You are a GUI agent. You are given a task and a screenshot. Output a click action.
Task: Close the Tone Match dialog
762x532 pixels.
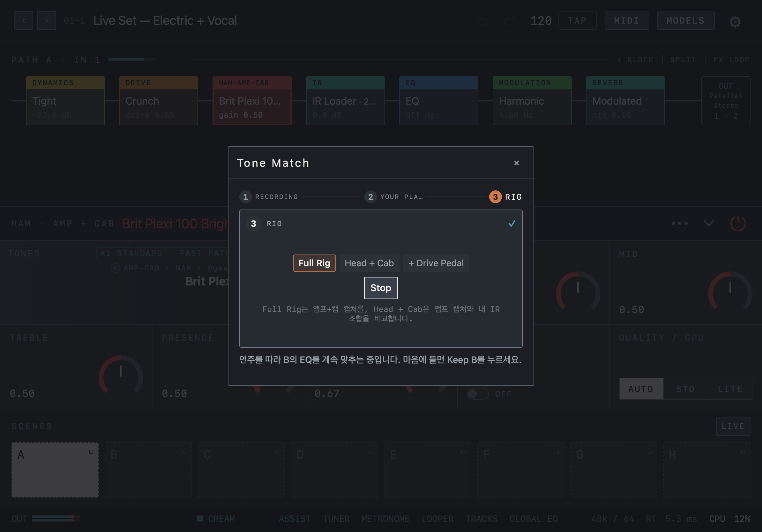[516, 163]
